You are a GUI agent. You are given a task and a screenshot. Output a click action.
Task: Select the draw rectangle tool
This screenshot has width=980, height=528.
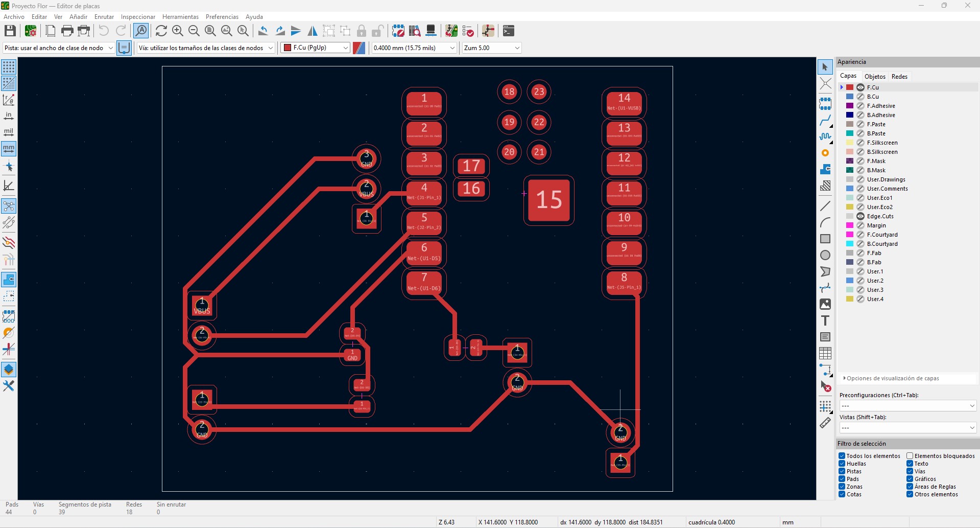tap(825, 239)
